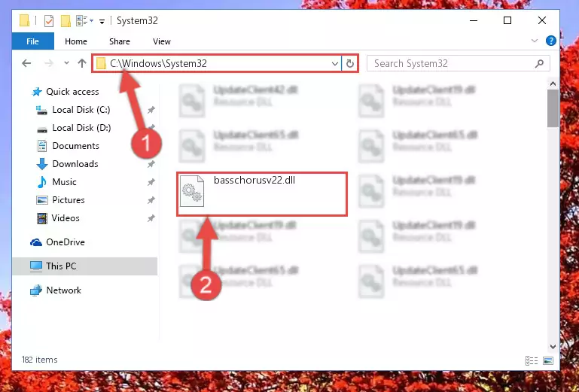579x392 pixels.
Task: Click the OneDrive cloud icon
Action: pyautogui.click(x=36, y=242)
